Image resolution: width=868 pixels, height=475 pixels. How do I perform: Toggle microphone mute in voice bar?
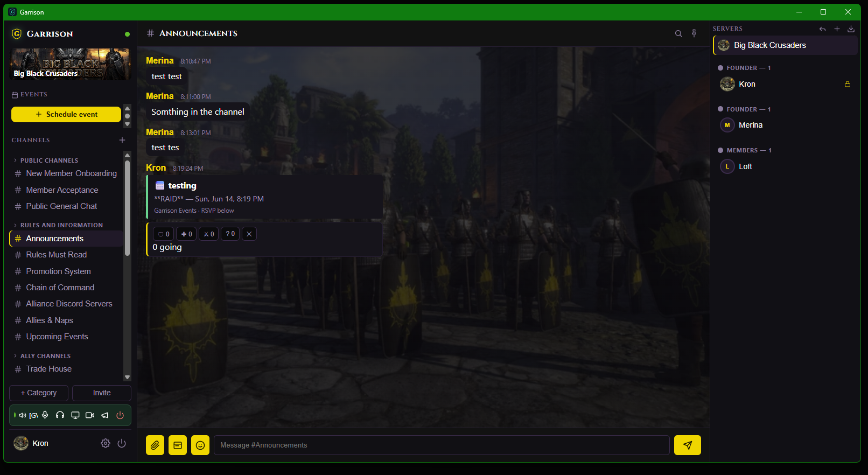(45, 415)
